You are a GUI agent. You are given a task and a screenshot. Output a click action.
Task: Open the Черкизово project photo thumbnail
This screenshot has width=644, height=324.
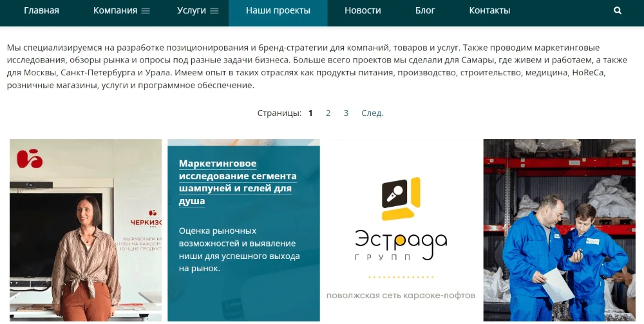[86, 230]
